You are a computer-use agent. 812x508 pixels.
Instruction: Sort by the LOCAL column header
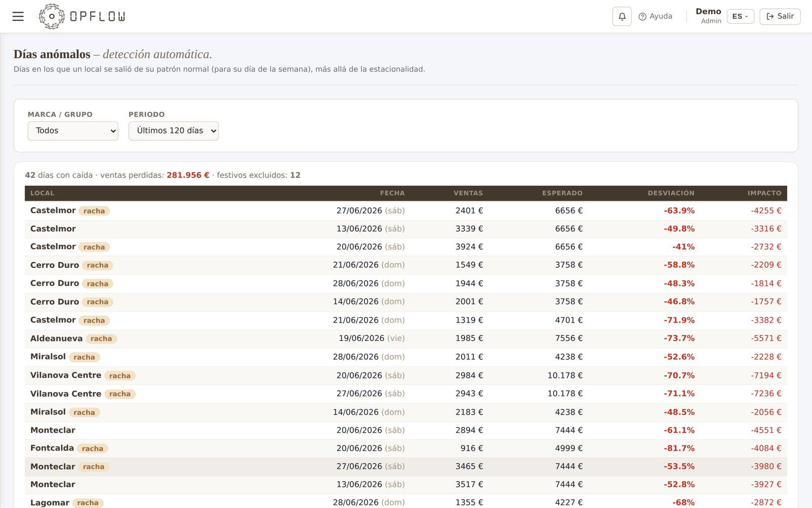click(x=42, y=193)
